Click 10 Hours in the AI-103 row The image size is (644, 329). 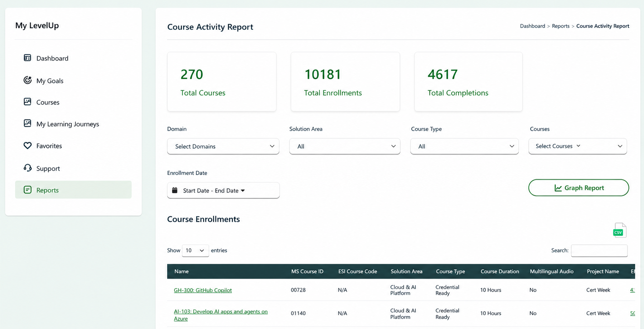click(491, 313)
